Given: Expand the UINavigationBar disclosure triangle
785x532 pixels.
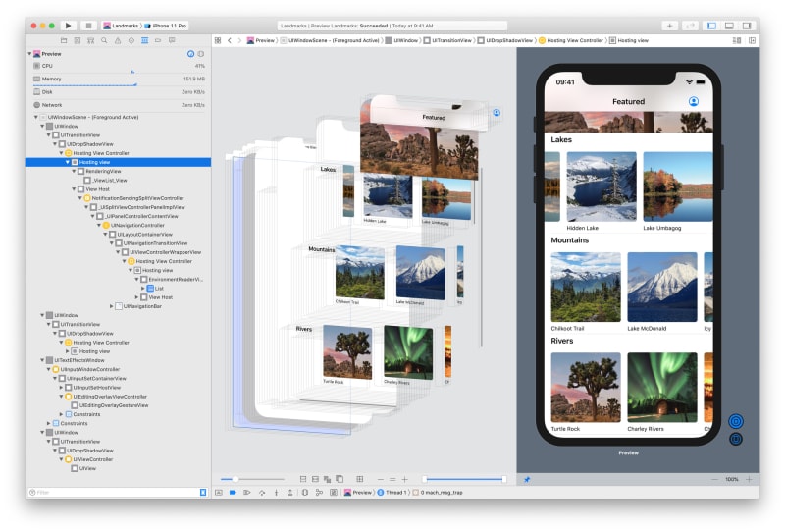Looking at the screenshot, I should point(112,305).
